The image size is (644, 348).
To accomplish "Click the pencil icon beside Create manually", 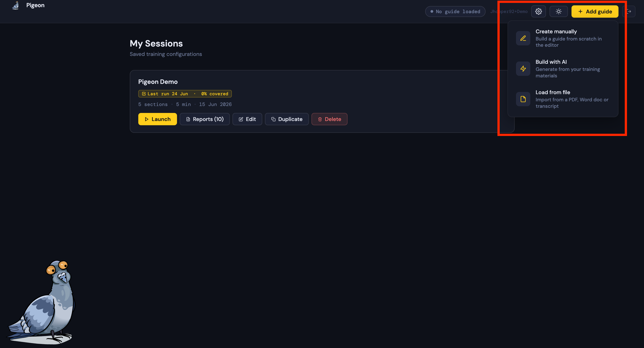I will click(x=523, y=38).
